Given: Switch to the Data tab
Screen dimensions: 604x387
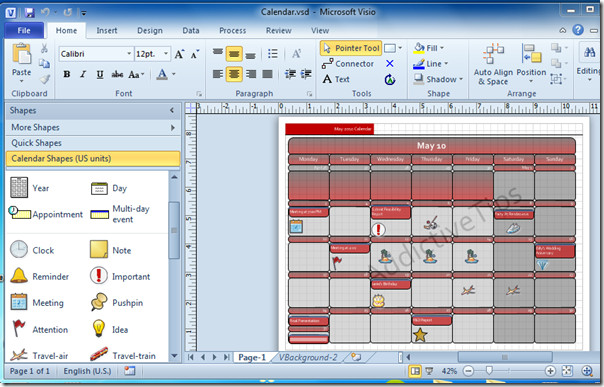Looking at the screenshot, I should [191, 30].
